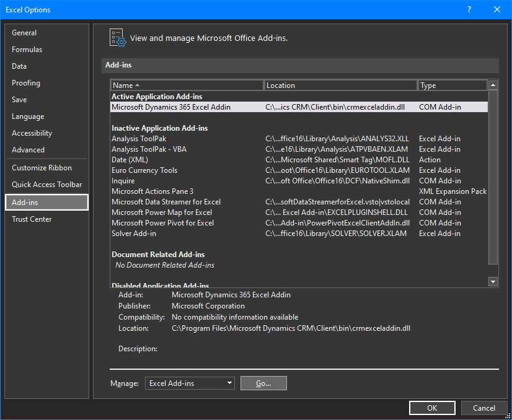Select the Proofing category
Viewport: 512px width, 420px height.
click(x=46, y=83)
